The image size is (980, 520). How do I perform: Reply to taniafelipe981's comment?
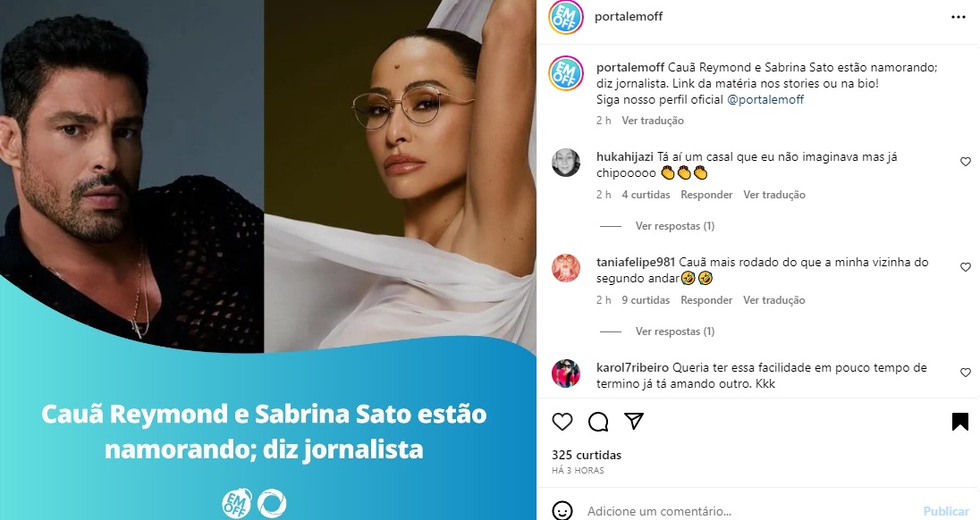coord(706,300)
